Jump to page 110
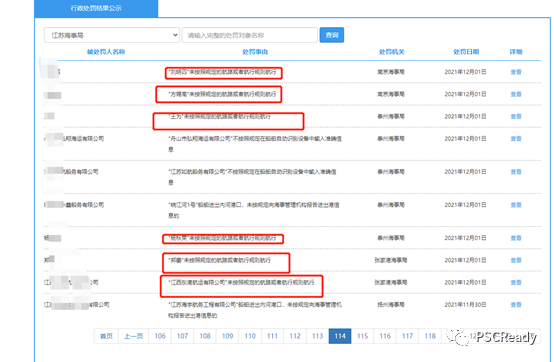 (x=250, y=336)
